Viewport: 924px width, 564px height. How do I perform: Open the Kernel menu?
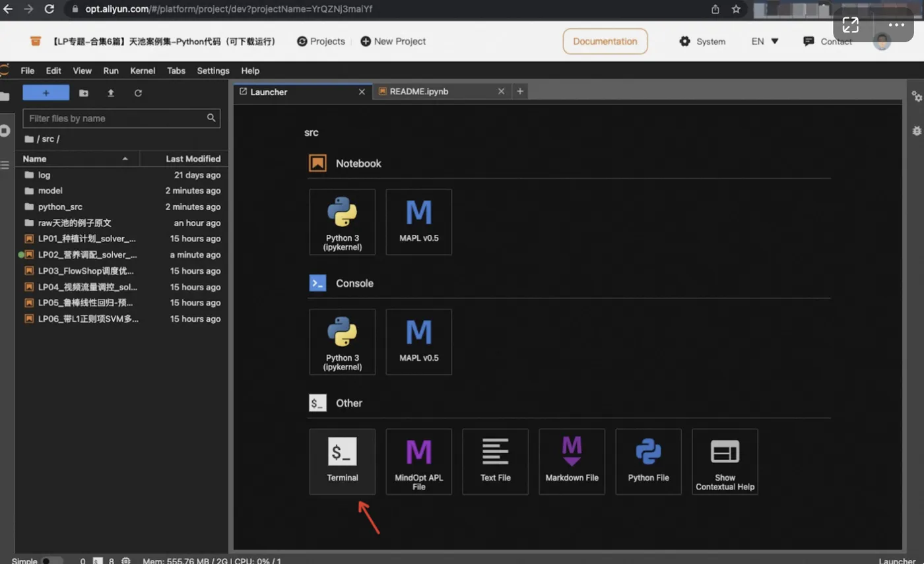click(x=143, y=71)
